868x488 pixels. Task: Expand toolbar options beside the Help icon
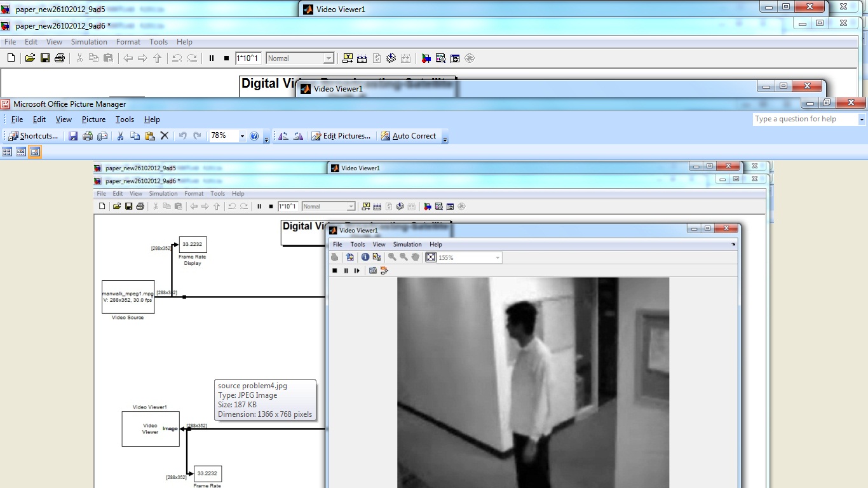tap(266, 137)
